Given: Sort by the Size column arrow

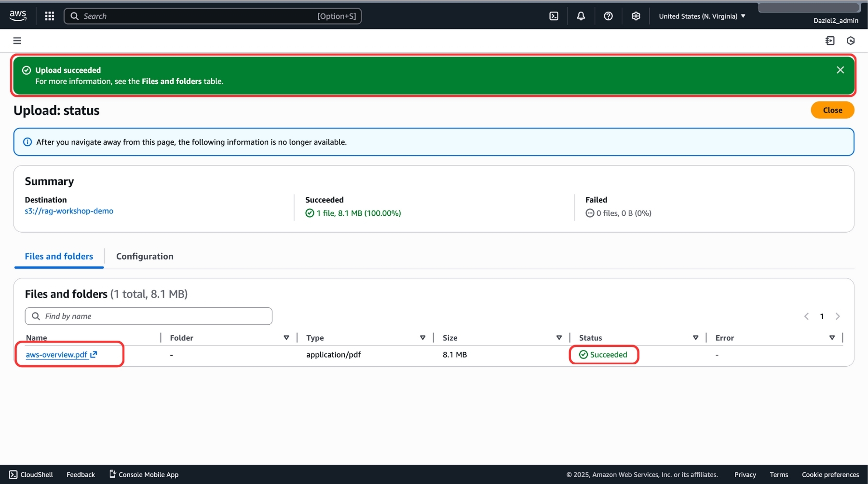Looking at the screenshot, I should (559, 338).
